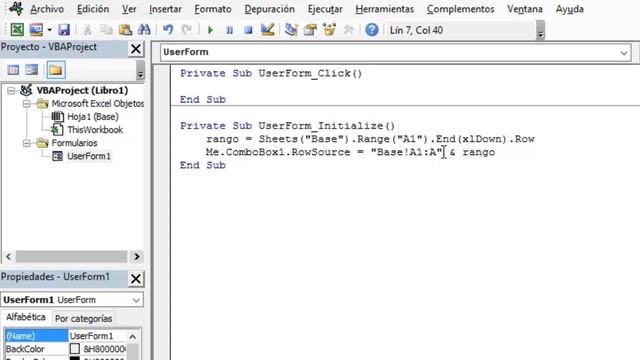Close the Propiedades - UserForm1 panel
This screenshot has width=640, height=360.
point(136,279)
